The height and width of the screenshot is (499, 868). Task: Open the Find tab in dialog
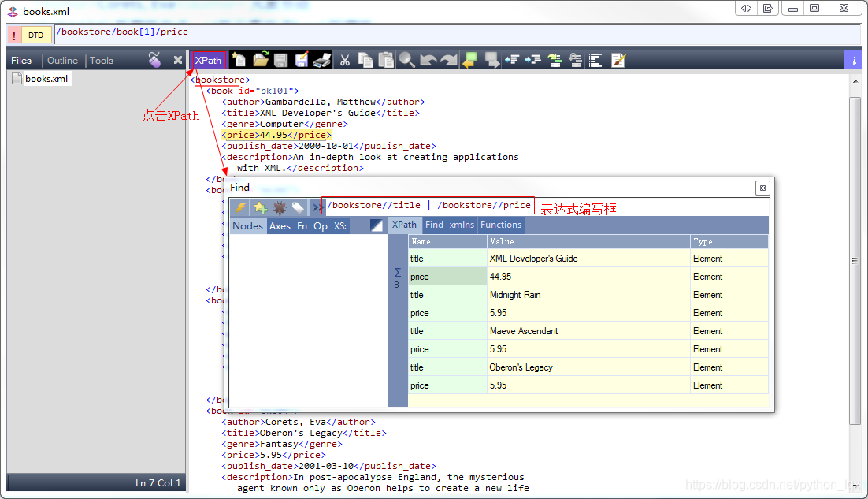(x=434, y=225)
